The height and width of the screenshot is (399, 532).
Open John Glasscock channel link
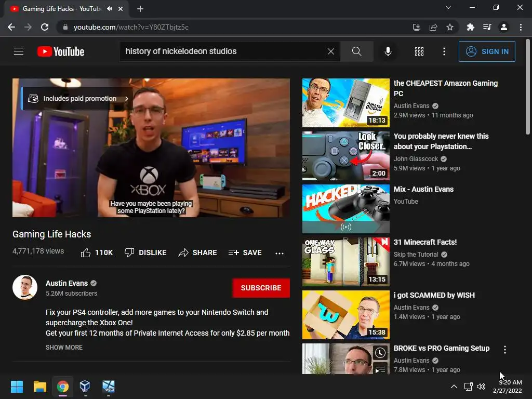click(416, 159)
